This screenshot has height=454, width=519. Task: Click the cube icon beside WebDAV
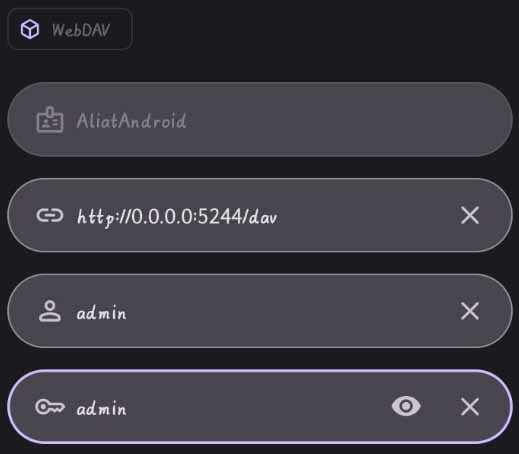pos(30,29)
